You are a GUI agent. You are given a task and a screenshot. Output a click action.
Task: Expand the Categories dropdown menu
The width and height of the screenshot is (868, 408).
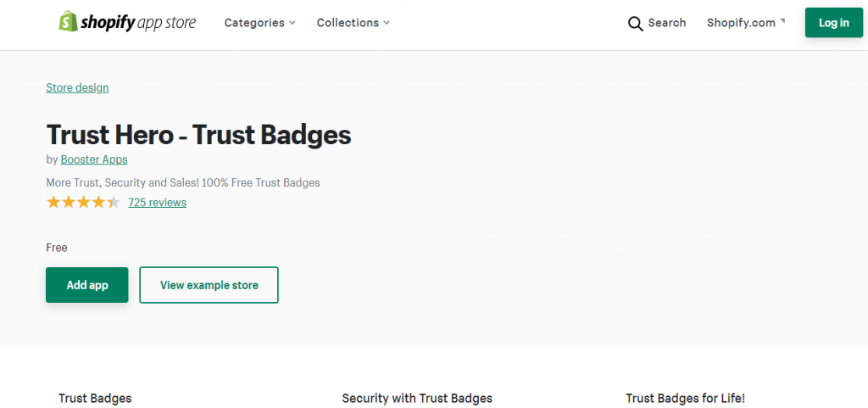pos(259,23)
